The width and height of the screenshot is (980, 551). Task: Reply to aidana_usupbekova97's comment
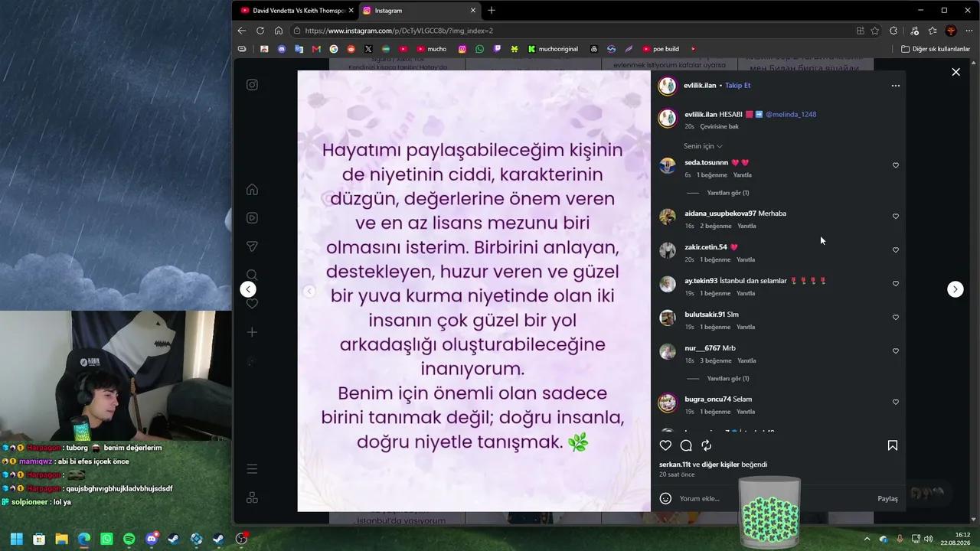[746, 227]
